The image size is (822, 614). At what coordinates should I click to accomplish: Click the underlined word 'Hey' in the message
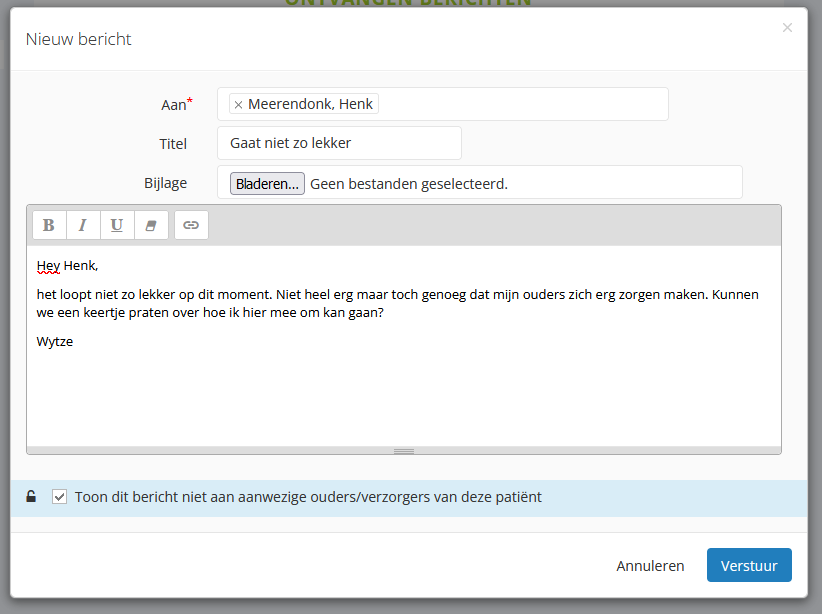[x=48, y=266]
